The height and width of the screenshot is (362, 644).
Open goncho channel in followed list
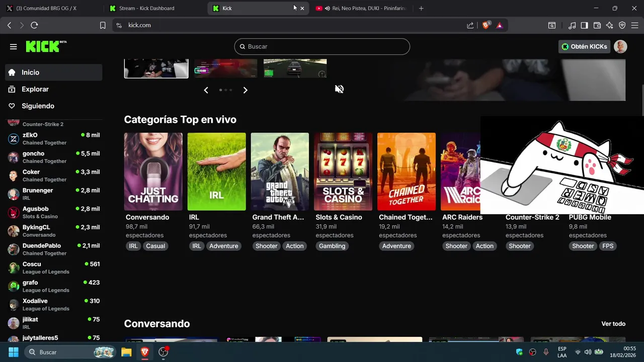click(54, 157)
